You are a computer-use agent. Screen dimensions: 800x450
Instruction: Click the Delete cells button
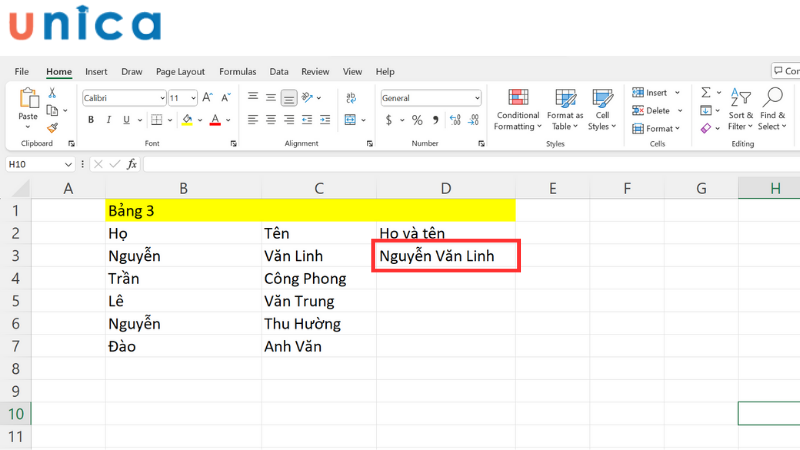point(651,110)
